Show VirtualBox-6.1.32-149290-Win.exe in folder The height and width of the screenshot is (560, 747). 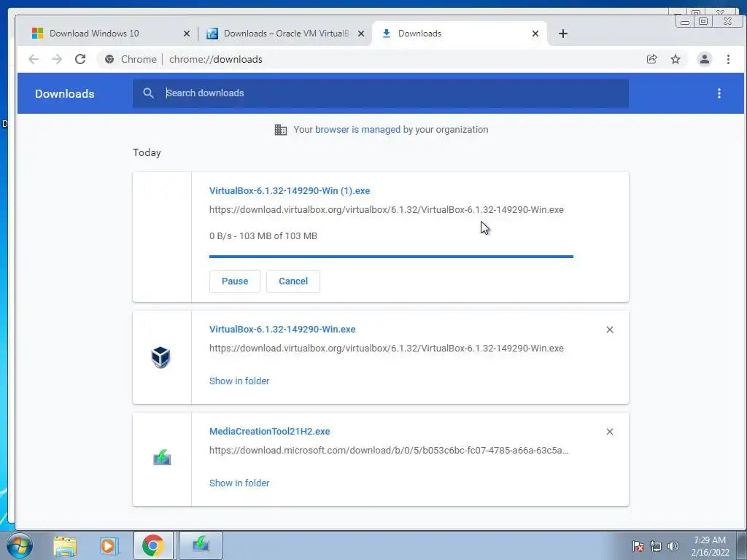239,381
